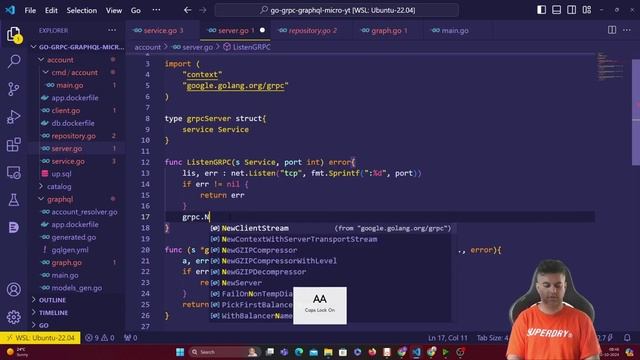640x360 pixels.
Task: Click the editor minimap
Action: tap(611, 67)
